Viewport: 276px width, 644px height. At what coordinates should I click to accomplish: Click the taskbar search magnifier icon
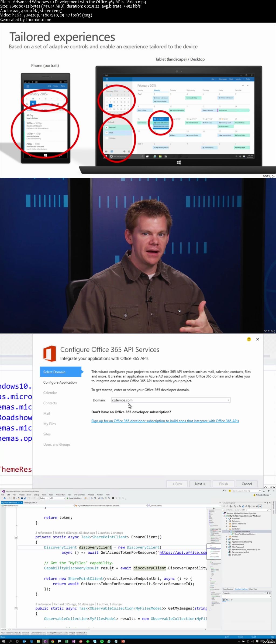tap(10, 641)
